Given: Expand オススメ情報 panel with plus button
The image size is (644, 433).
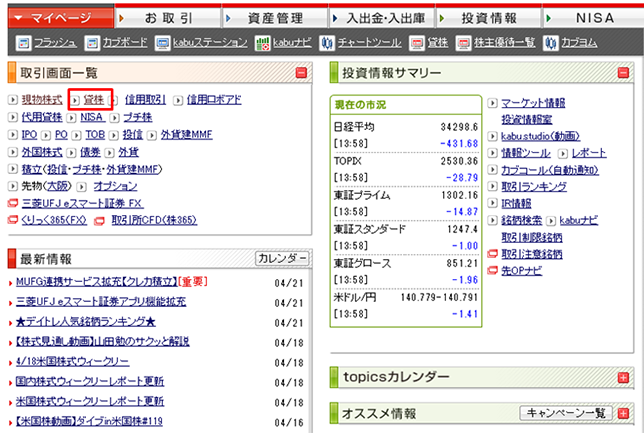Looking at the screenshot, I should click(x=623, y=413).
